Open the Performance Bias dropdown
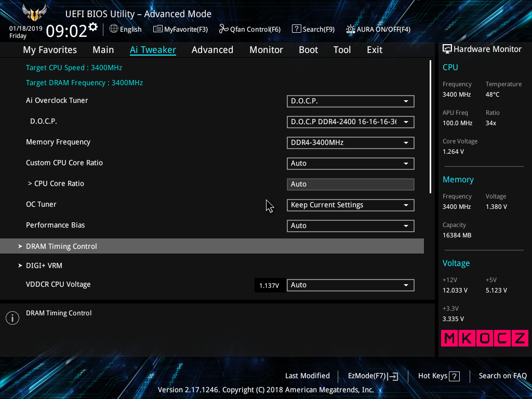532x399 pixels. coord(351,225)
